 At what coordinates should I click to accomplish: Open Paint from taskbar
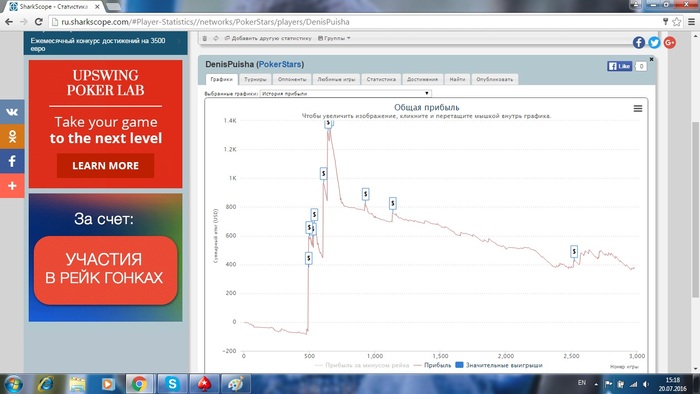(x=236, y=384)
